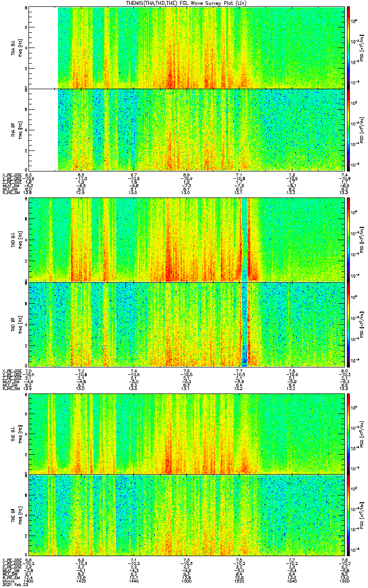Click the blue dropout band in THD B-perpendicular panel
The image size is (368, 588).
coord(244,239)
